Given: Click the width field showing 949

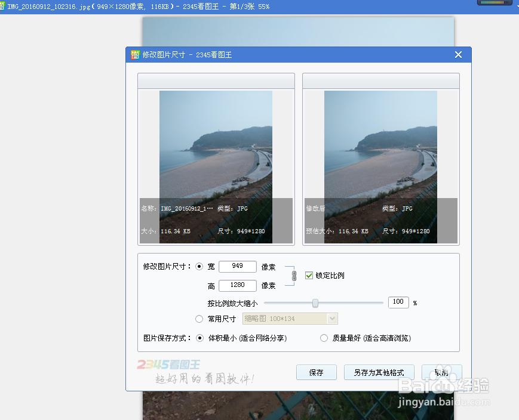Looking at the screenshot, I should click(x=238, y=266).
